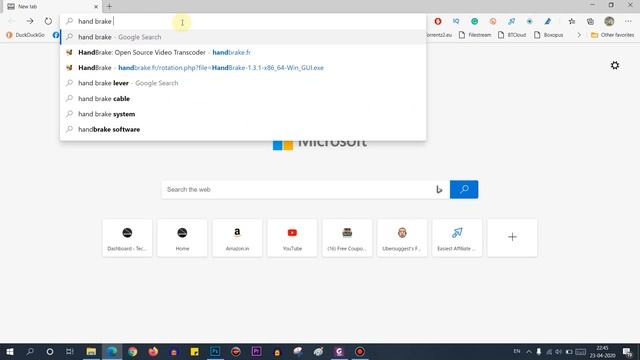Open File Explorer from taskbar
Screen dimensions: 640x360
tap(91, 351)
